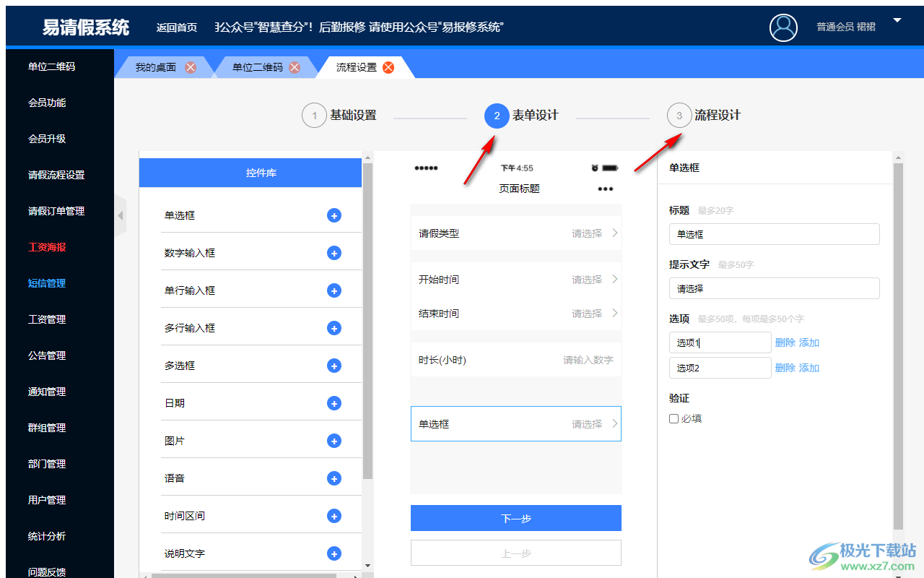Add the 图片 control via plus icon

(x=334, y=441)
